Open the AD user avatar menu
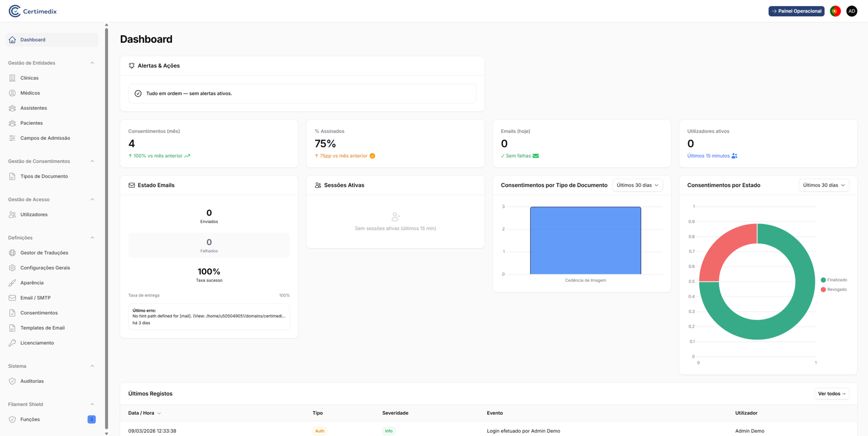The width and height of the screenshot is (868, 436). (851, 11)
